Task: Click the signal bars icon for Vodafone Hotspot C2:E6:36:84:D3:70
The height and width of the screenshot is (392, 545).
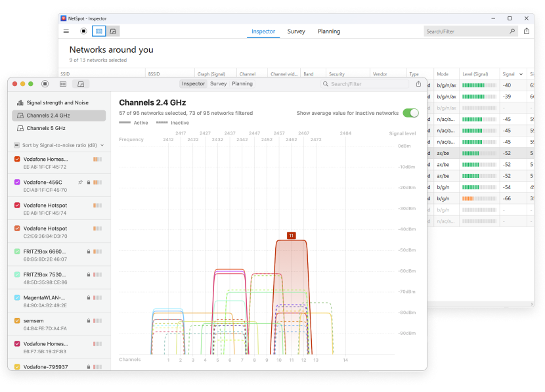Action: tap(97, 229)
